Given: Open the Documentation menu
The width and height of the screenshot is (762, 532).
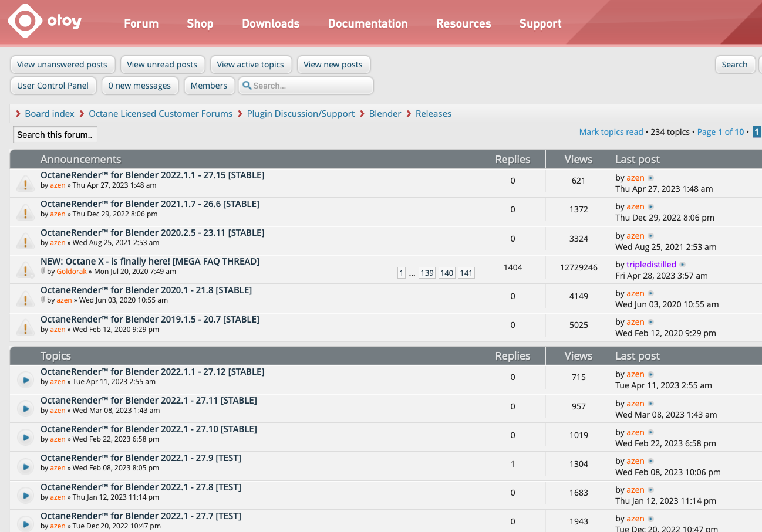Looking at the screenshot, I should (367, 23).
